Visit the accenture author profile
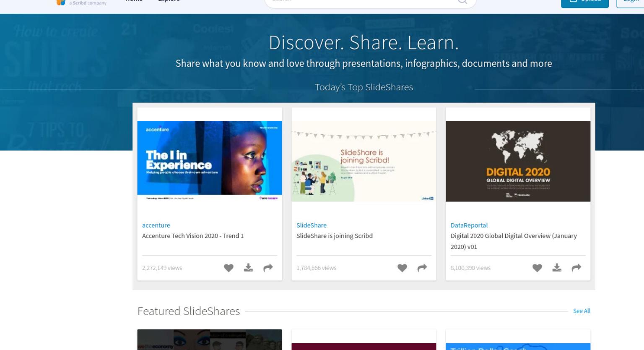 pos(156,225)
